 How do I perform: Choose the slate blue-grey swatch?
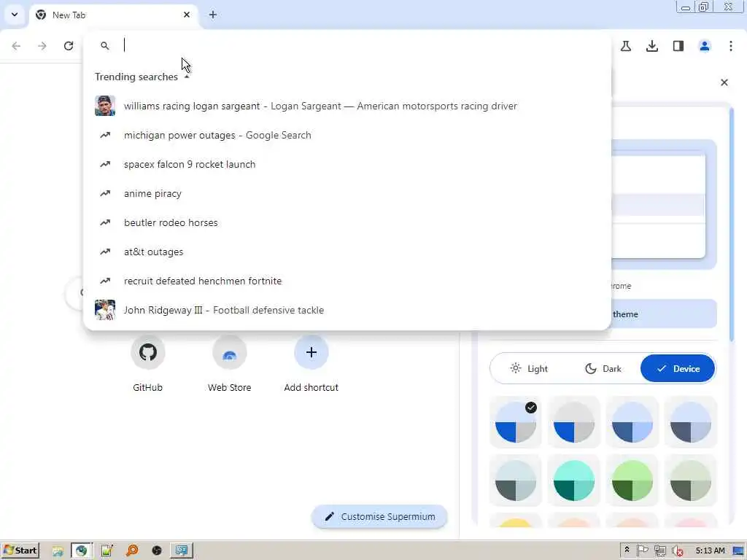coord(690,422)
